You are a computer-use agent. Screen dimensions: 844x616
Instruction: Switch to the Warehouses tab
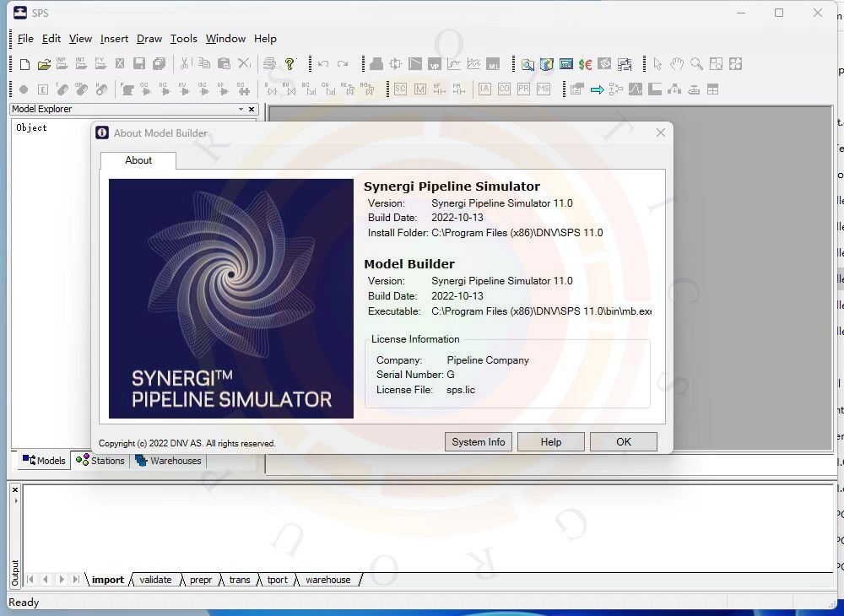click(x=168, y=461)
